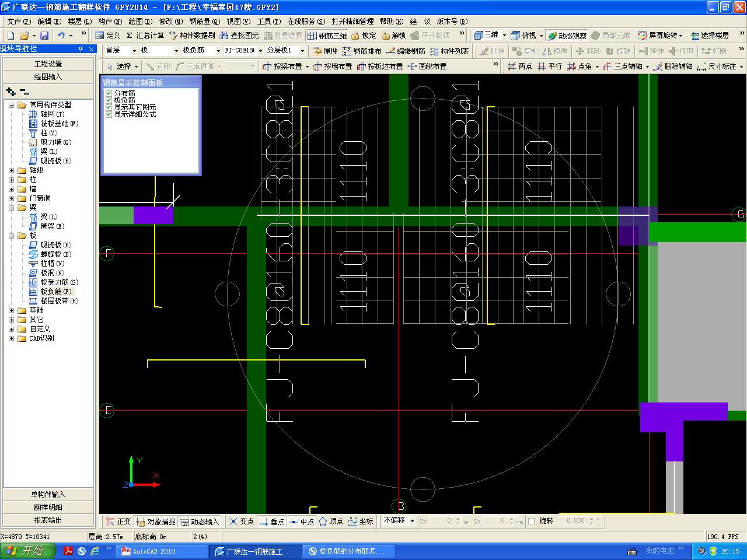Image resolution: width=747 pixels, height=560 pixels.
Task: Select 按板边布置 layout by slab edge
Action: pyautogui.click(x=380, y=66)
